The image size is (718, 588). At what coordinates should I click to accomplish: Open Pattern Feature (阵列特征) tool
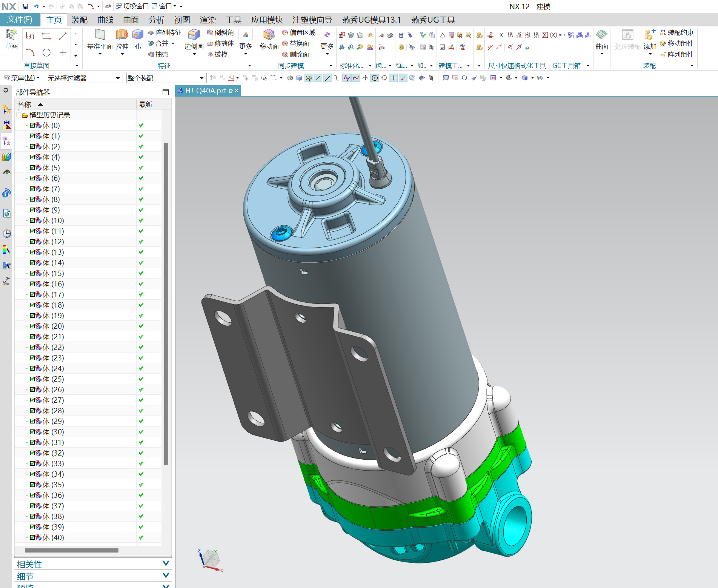tap(165, 32)
